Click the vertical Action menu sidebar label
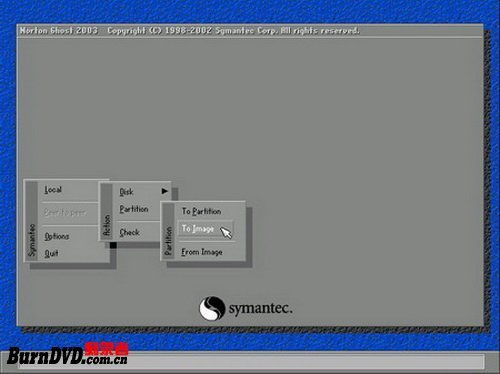The image size is (500, 374). pyautogui.click(x=107, y=225)
